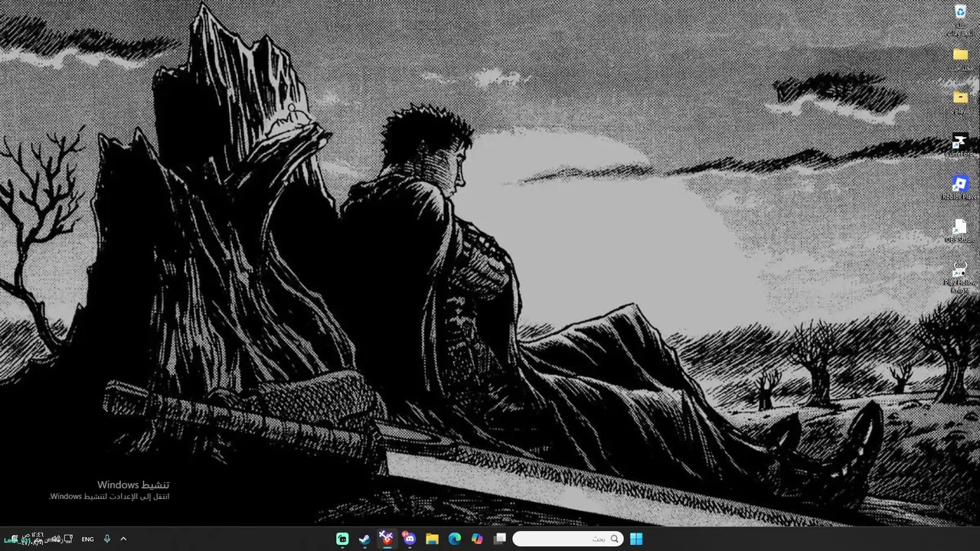The width and height of the screenshot is (980, 551).
Task: Launch the Play Hollow Knight shortcut
Action: 960,277
